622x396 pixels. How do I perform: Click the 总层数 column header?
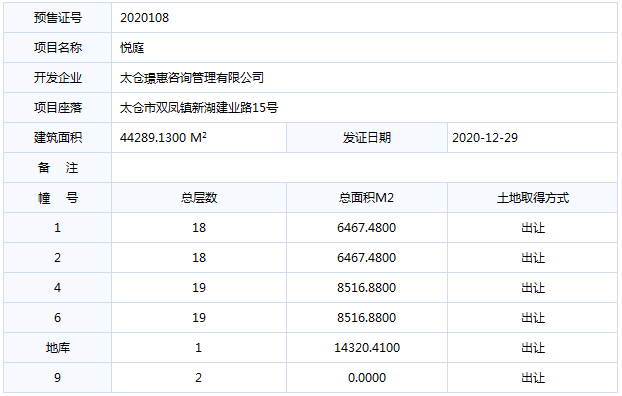199,198
